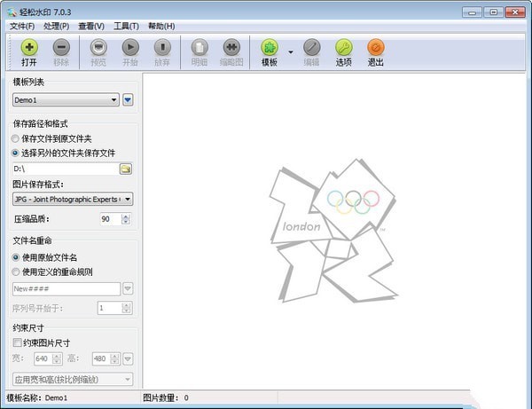Click the blue arrow button beside Demo1 list
532x409 pixels.
128,99
